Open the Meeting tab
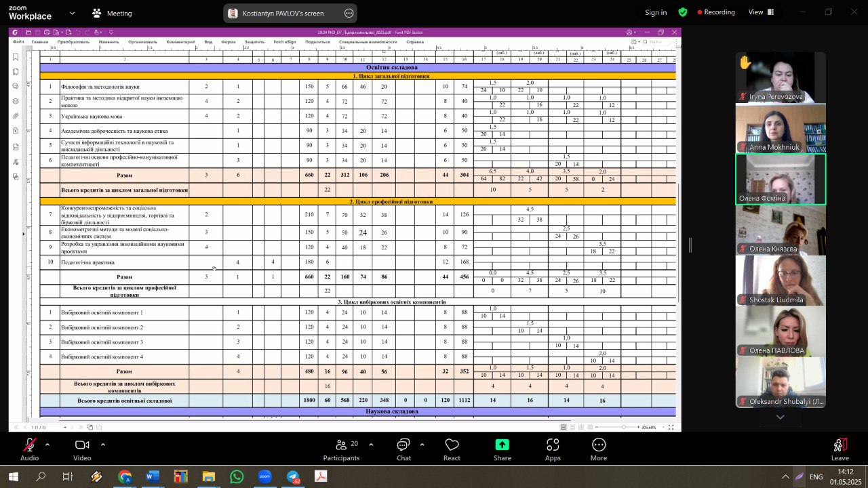The width and height of the screenshot is (868, 488). [113, 13]
